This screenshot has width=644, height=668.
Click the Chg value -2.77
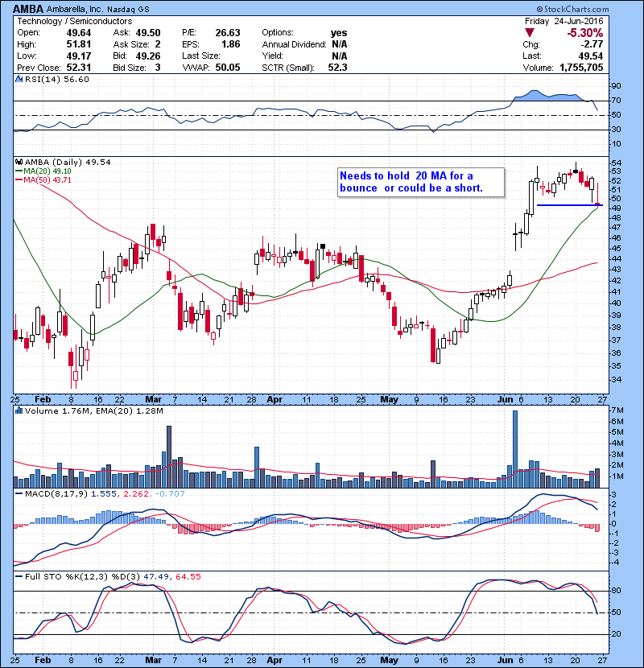tap(592, 44)
